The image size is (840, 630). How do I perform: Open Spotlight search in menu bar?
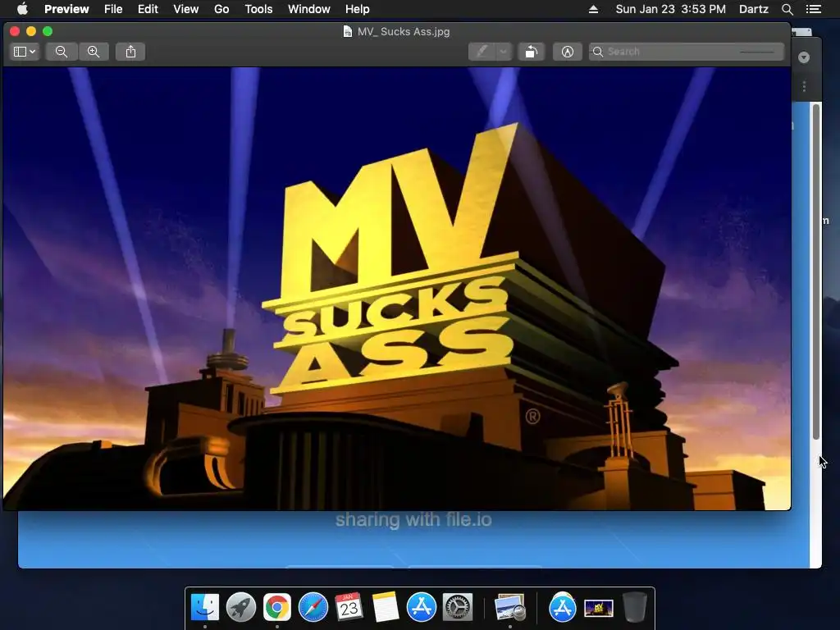click(787, 9)
